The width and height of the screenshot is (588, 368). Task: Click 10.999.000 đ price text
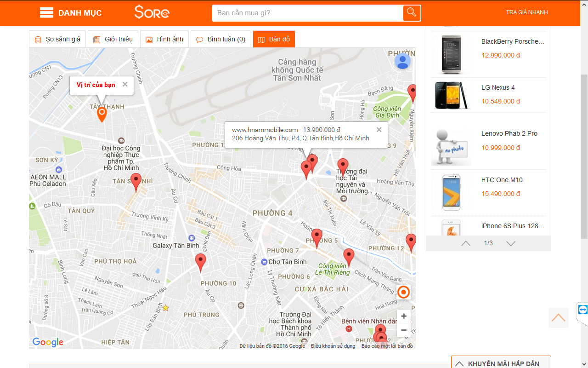click(x=501, y=148)
